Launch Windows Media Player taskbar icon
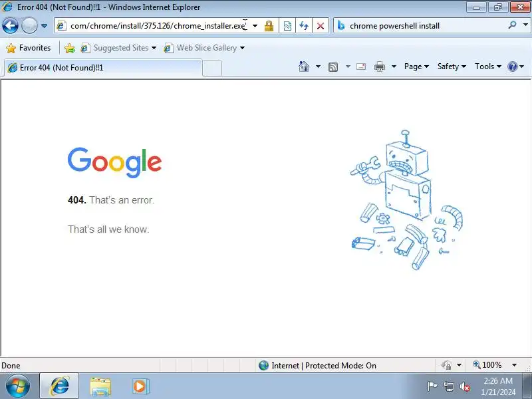This screenshot has height=399, width=532. click(140, 386)
